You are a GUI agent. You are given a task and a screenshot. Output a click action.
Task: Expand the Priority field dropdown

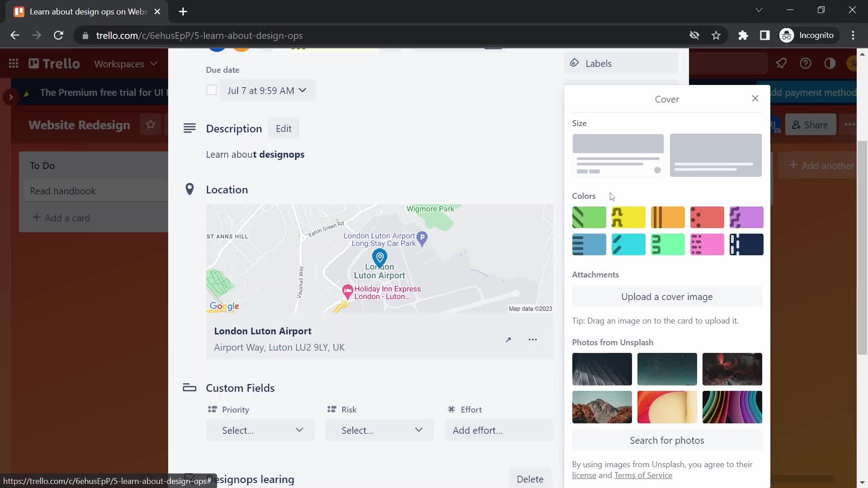[260, 430]
